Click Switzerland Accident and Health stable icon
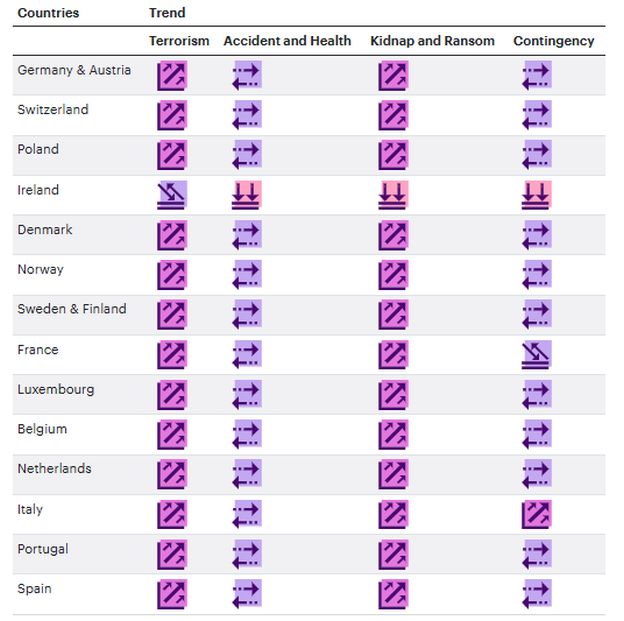Image resolution: width=624 pixels, height=621 pixels. (x=246, y=115)
